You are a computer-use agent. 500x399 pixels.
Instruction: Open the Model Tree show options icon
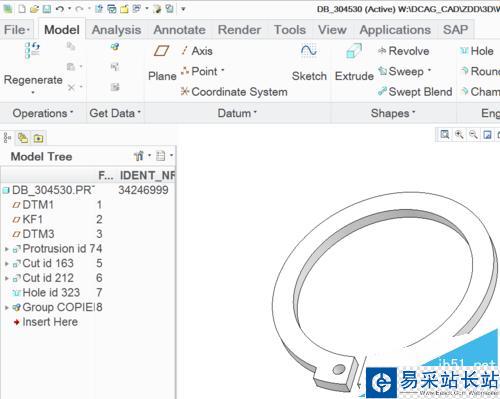pos(161,156)
